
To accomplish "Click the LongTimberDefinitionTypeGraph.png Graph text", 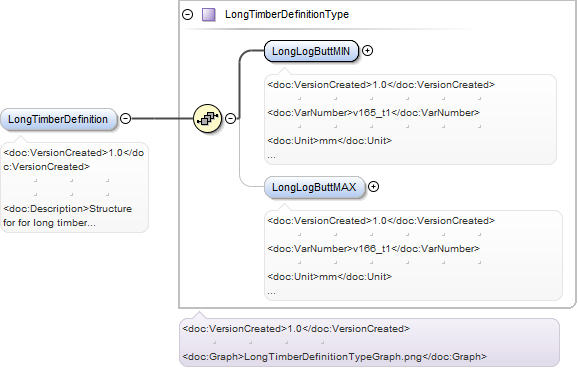I will [x=335, y=357].
